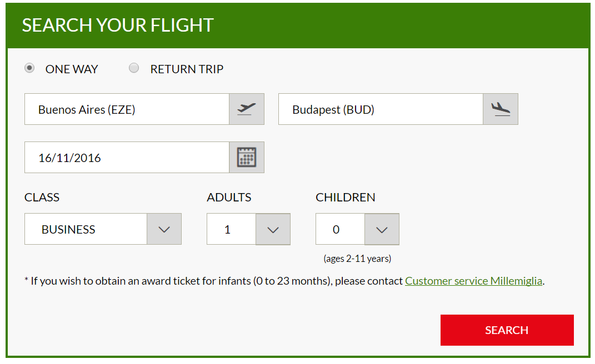Click the departure airplane takeoff icon
The width and height of the screenshot is (595, 364).
(247, 109)
